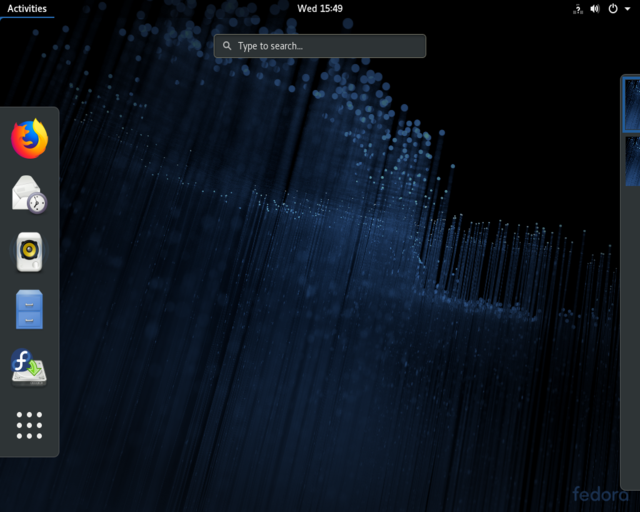Viewport: 640px width, 512px height.
Task: Start Install to Hard Drive
Action: pos(29,367)
